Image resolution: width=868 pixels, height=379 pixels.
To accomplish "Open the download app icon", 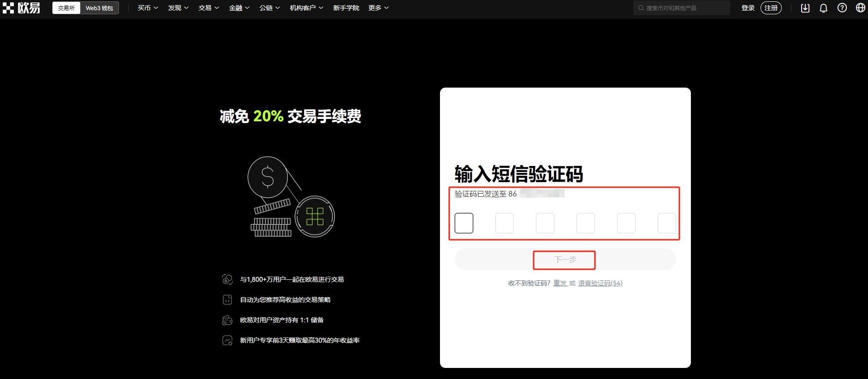I will point(805,8).
